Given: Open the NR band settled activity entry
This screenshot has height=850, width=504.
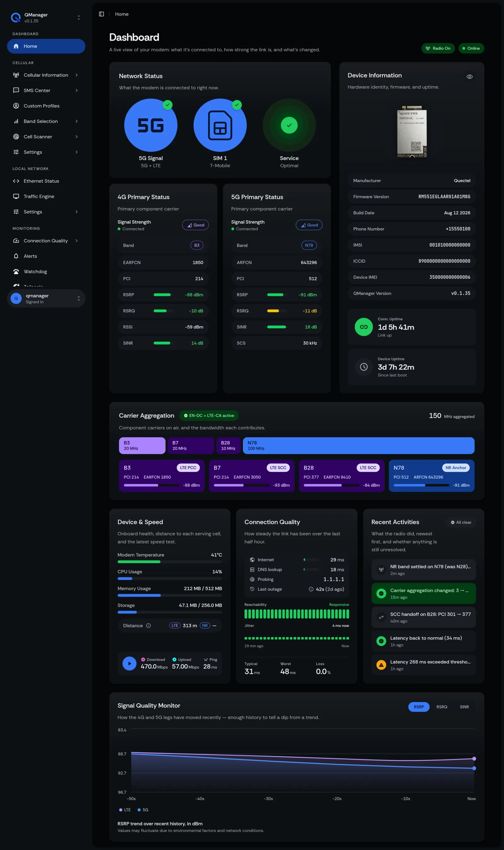Looking at the screenshot, I should tap(423, 570).
